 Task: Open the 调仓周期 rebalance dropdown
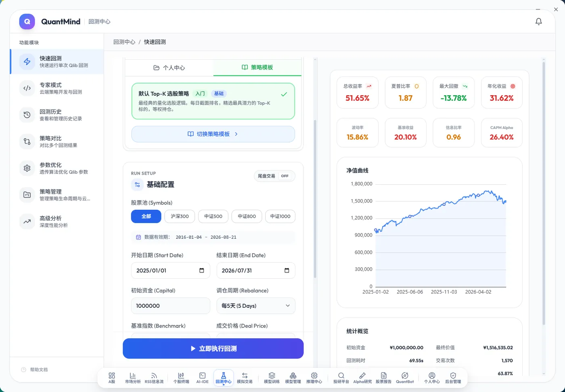click(256, 306)
